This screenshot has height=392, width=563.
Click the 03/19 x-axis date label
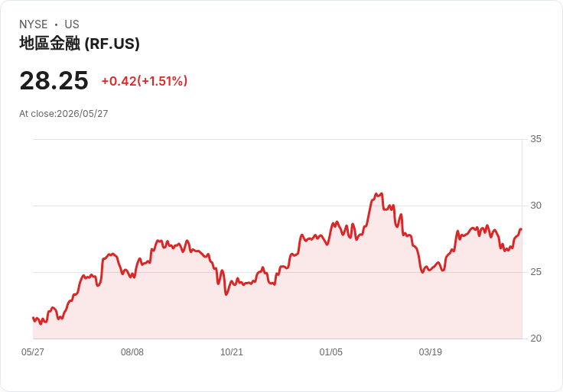click(x=430, y=352)
